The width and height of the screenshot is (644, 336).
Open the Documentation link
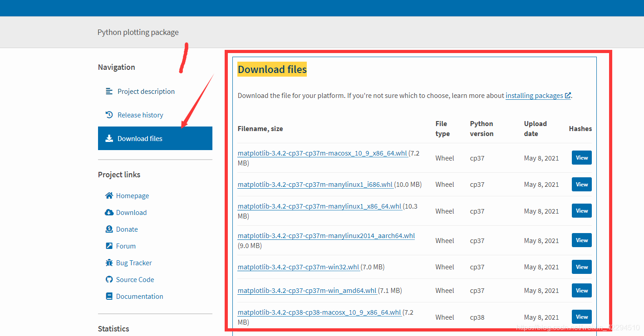tap(139, 296)
